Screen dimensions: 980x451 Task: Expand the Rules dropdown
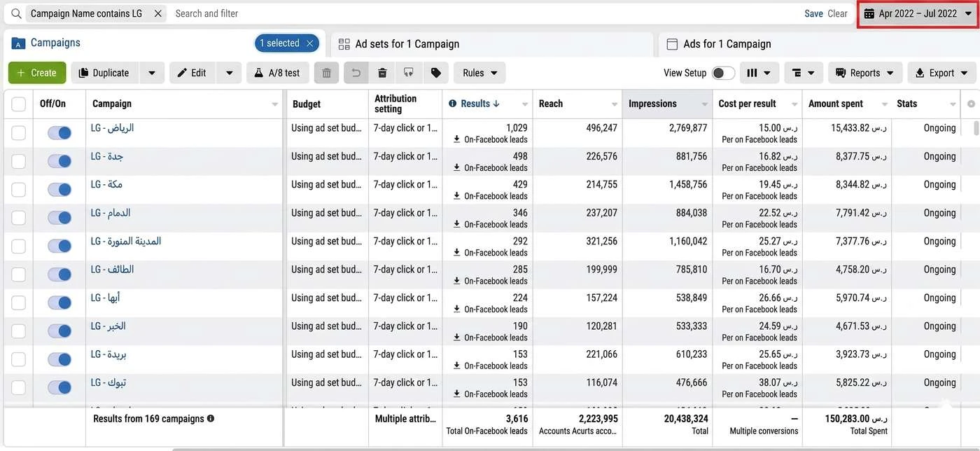point(479,73)
